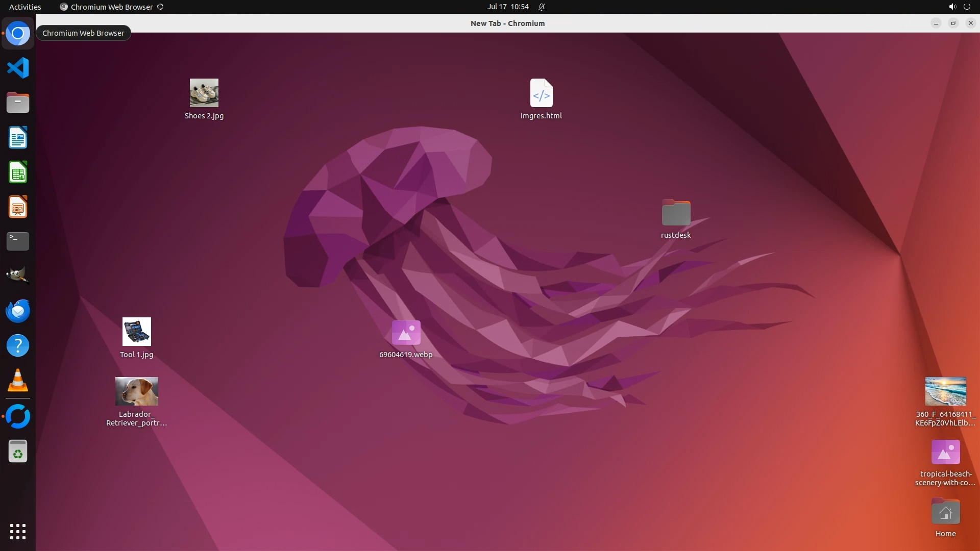Open Thunderbird mail in the dock
Viewport: 980px width, 551px height.
click(x=18, y=311)
